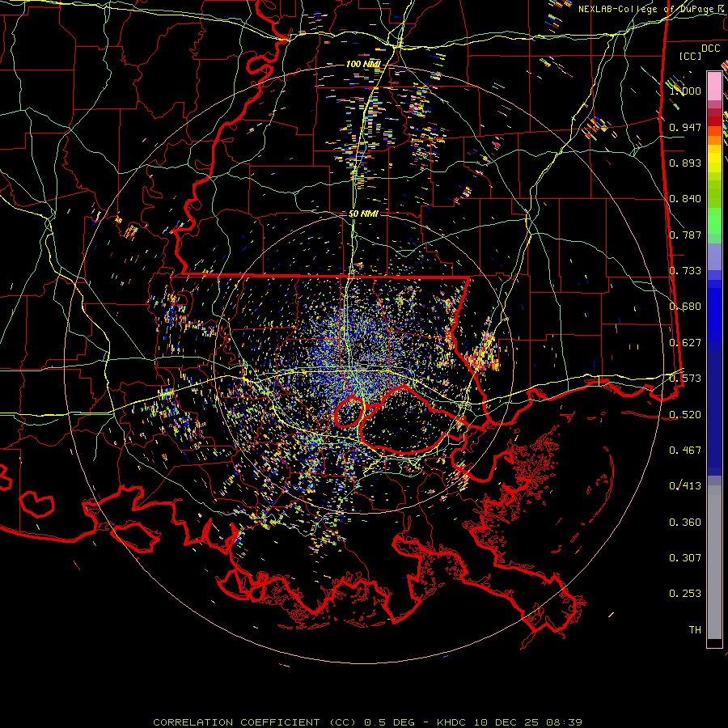Viewport: 728px width, 728px height.
Task: Click the Correlation Coefficient KHDC caption at bottom
Action: (367, 722)
